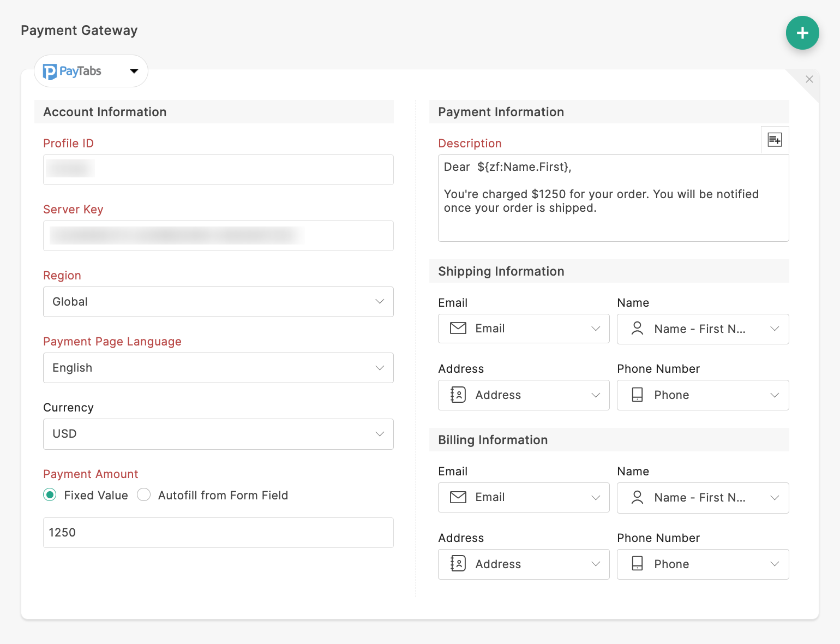The image size is (840, 644).
Task: Close the PayTabs gateway card
Action: [809, 80]
